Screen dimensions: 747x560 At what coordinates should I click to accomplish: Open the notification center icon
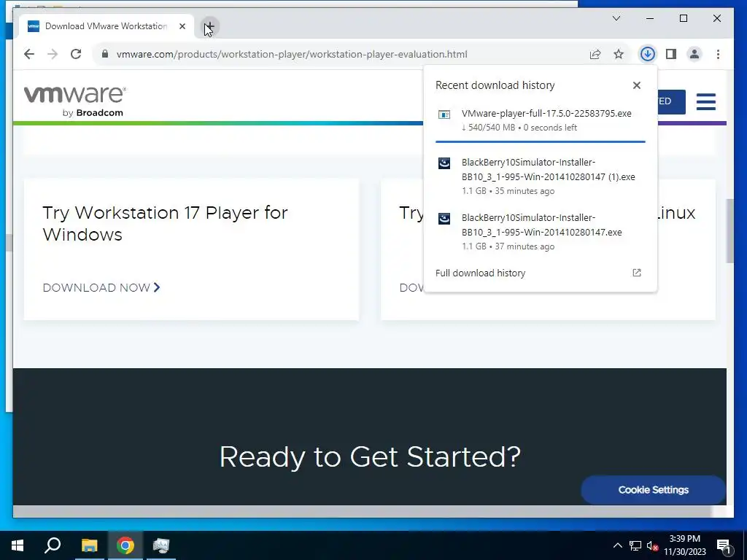[x=724, y=546]
